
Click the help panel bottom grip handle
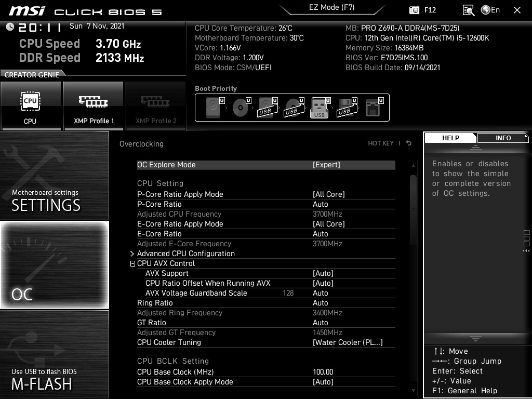click(476, 338)
